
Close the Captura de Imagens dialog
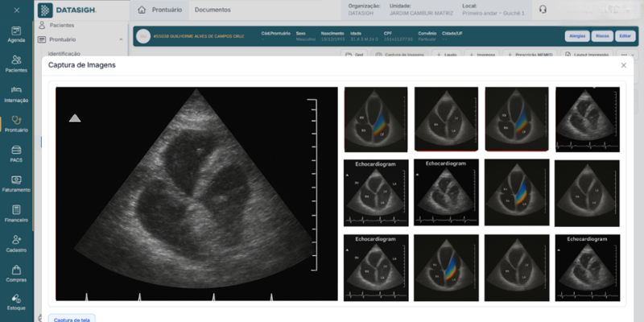(x=623, y=65)
